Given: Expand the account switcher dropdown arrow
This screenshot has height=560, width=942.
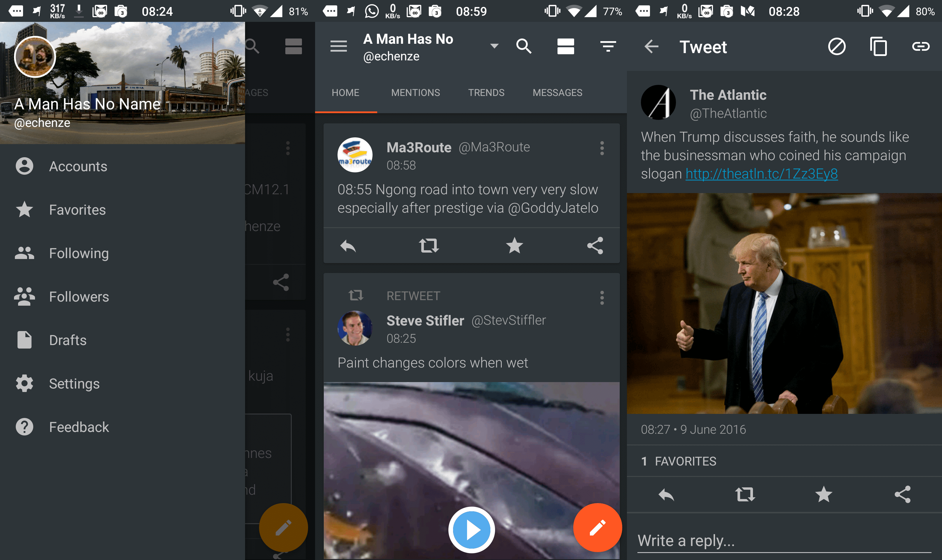Looking at the screenshot, I should tap(494, 46).
